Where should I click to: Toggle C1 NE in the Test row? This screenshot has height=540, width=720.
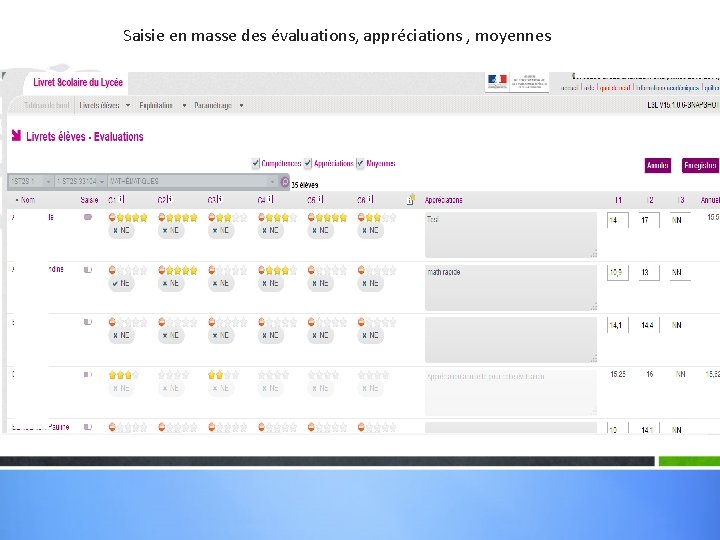coord(121,231)
